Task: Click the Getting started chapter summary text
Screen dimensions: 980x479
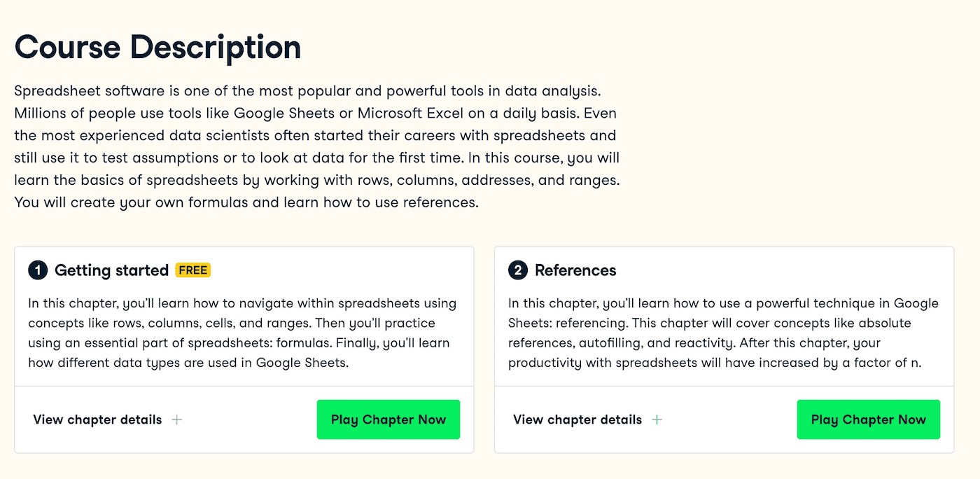Action: [242, 333]
